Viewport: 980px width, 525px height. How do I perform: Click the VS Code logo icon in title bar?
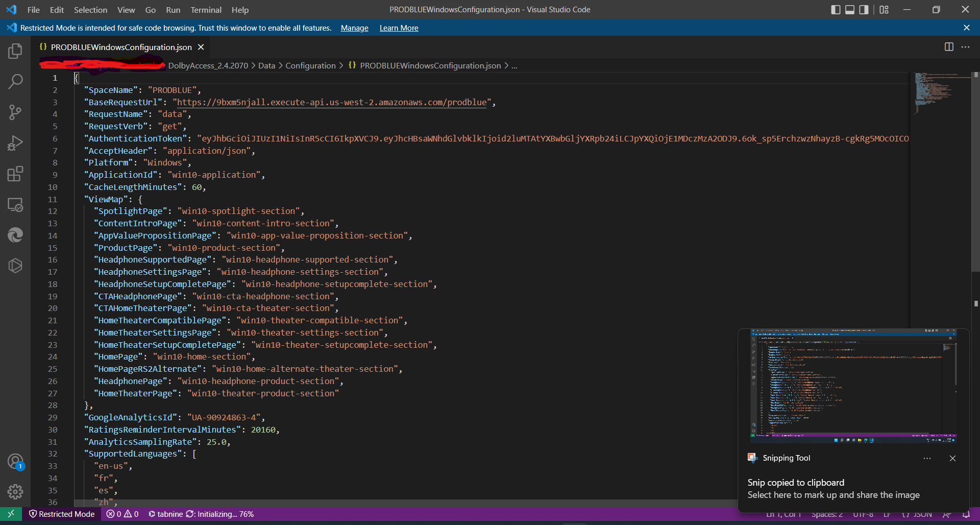pos(11,10)
